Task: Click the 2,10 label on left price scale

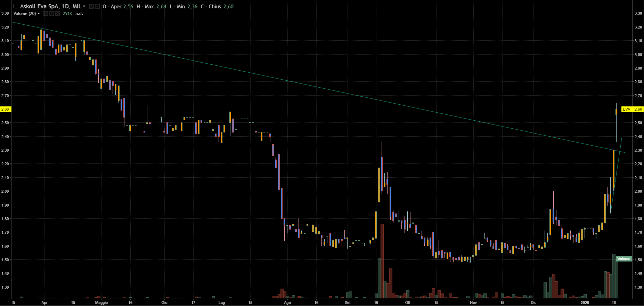Action: tap(5, 178)
